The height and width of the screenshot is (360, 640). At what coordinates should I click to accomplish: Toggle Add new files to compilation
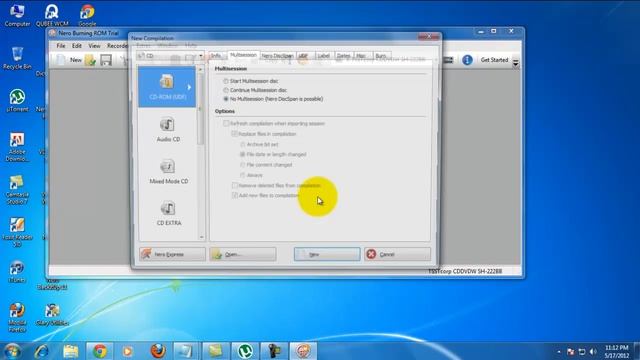point(234,196)
